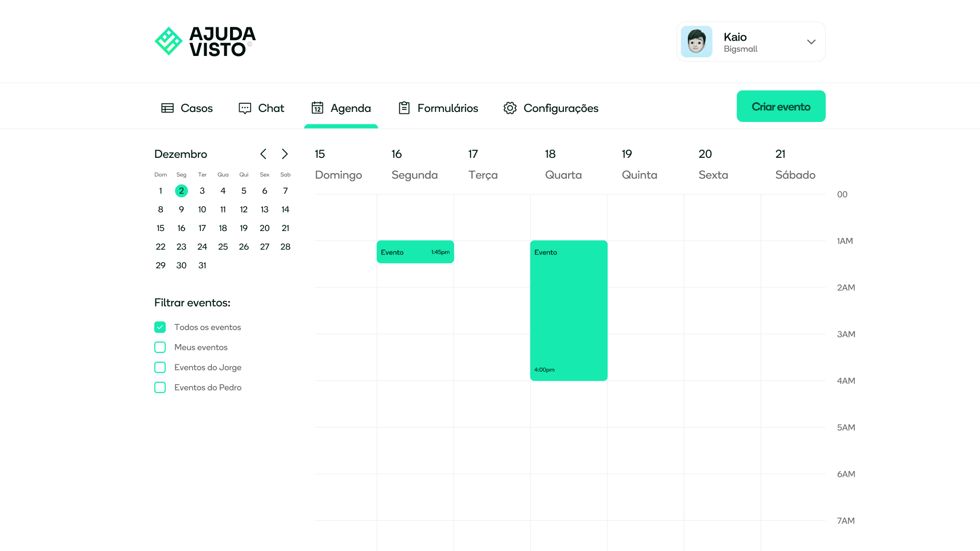The height and width of the screenshot is (551, 980).
Task: Enable Meus eventos filter checkbox
Action: (x=160, y=347)
